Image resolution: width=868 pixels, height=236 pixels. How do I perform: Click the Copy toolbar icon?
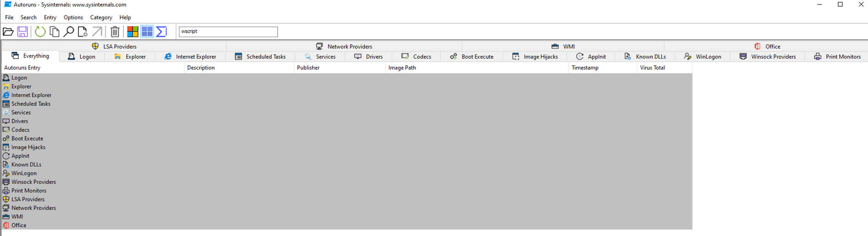tap(55, 32)
